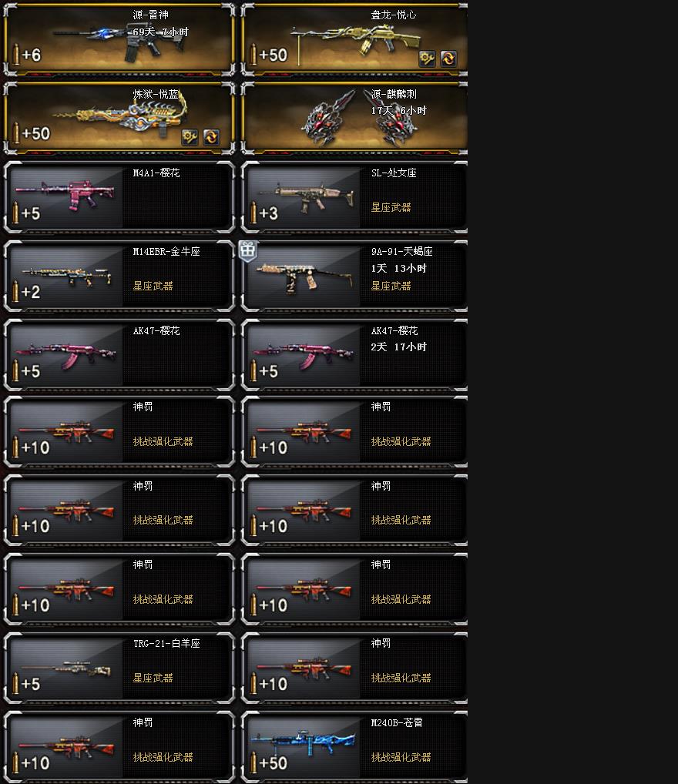Select the 源-麒麟刺 dual daggers item

354,118
